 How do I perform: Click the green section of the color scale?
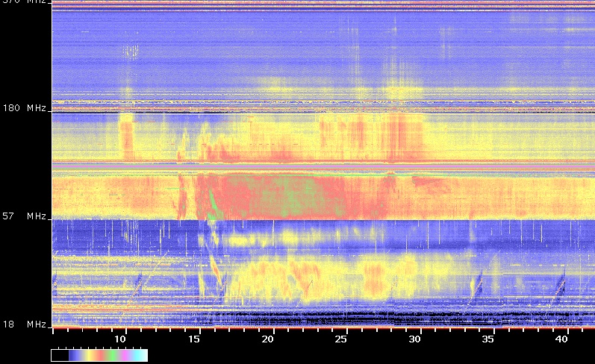(112, 355)
